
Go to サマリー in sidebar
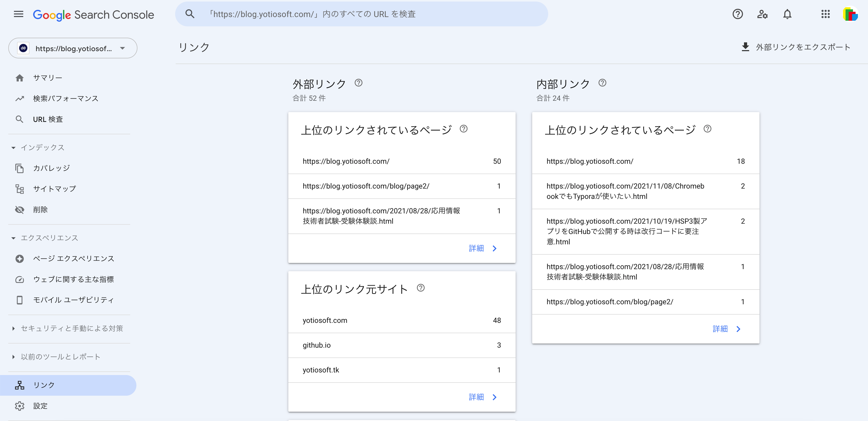click(68, 78)
